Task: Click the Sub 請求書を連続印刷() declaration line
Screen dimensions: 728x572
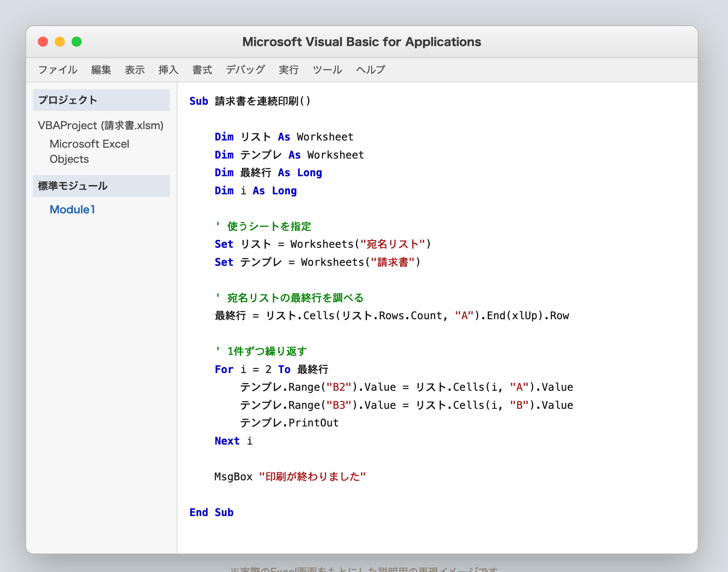Action: click(250, 101)
